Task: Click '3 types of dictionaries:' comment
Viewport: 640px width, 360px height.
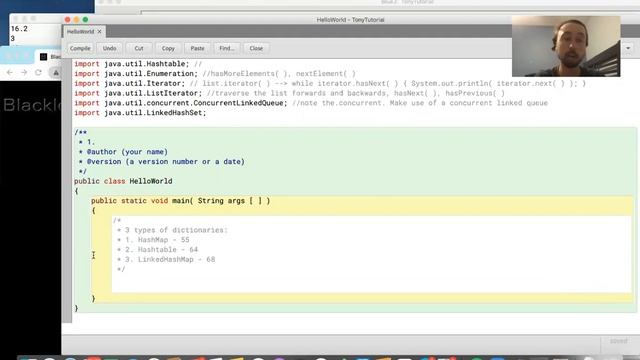Action: pyautogui.click(x=176, y=230)
